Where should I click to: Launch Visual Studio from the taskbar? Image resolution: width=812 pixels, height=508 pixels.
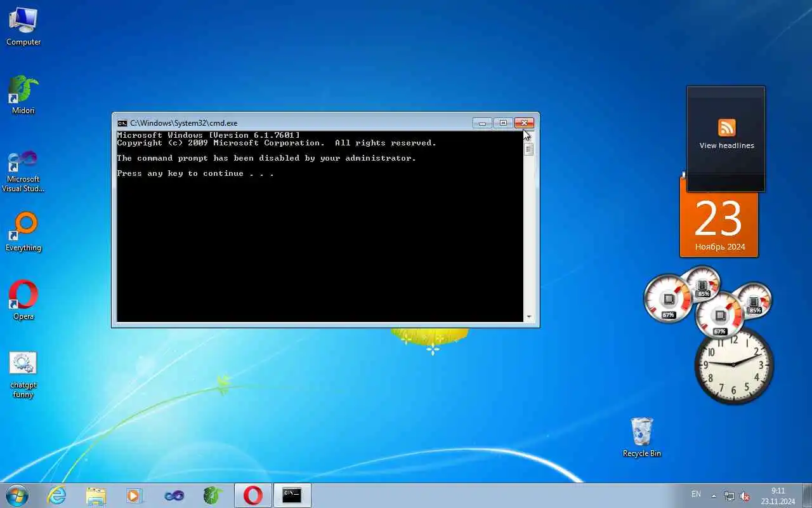coord(174,495)
